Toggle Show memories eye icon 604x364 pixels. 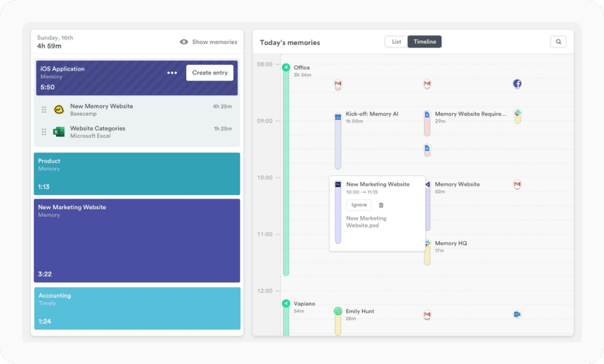pos(184,42)
